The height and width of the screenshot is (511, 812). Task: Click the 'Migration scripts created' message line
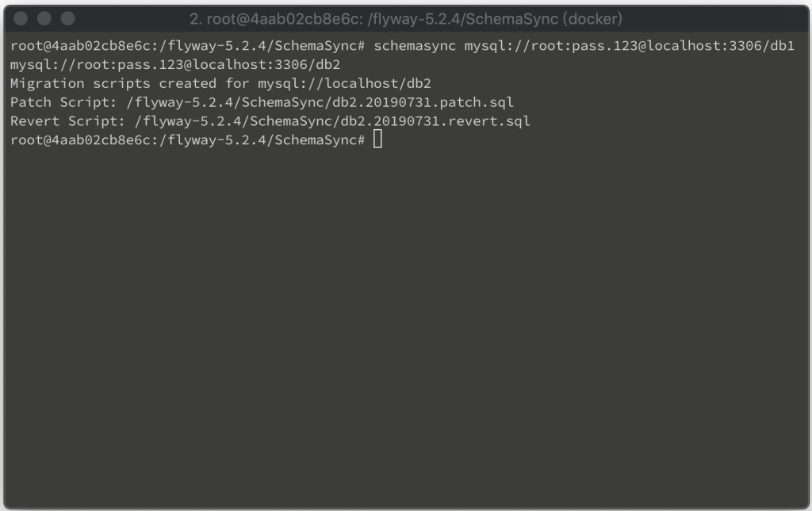point(220,83)
